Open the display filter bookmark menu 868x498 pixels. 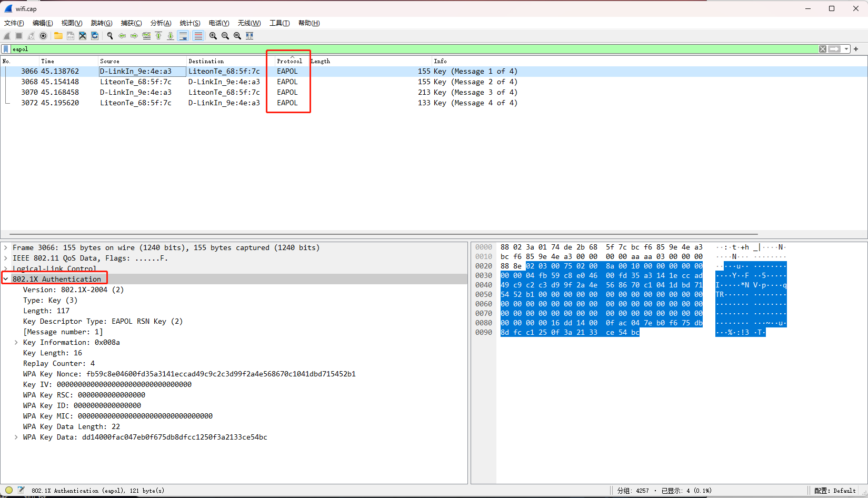coord(6,49)
